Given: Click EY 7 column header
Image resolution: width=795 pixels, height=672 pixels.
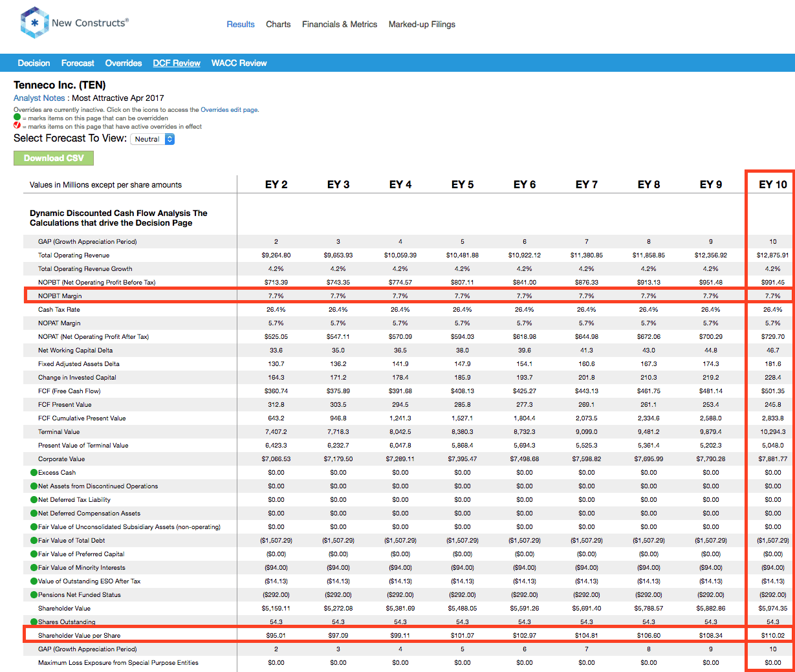Looking at the screenshot, I should click(587, 184).
